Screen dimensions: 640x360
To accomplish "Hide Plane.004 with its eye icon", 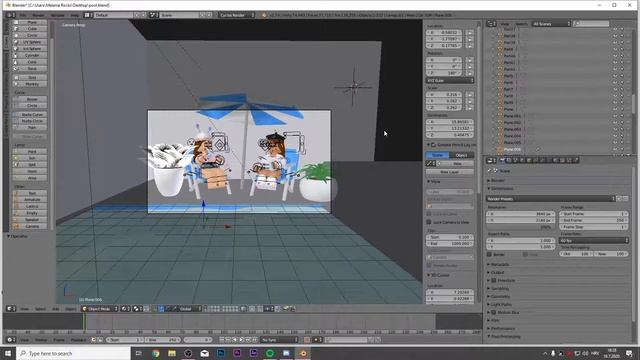I will click(x=615, y=136).
